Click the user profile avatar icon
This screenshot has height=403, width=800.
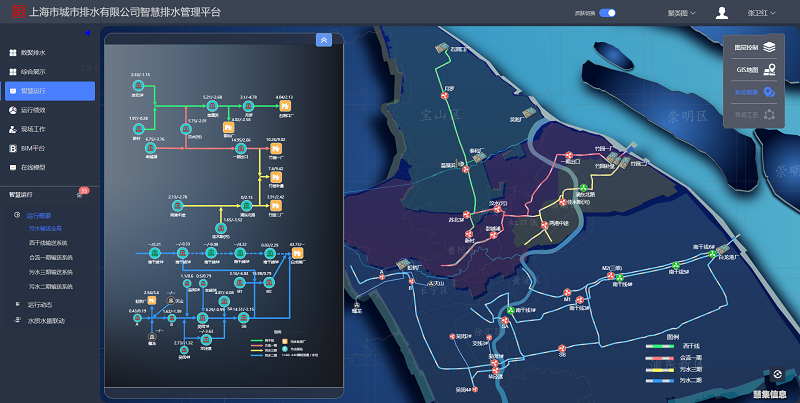722,13
